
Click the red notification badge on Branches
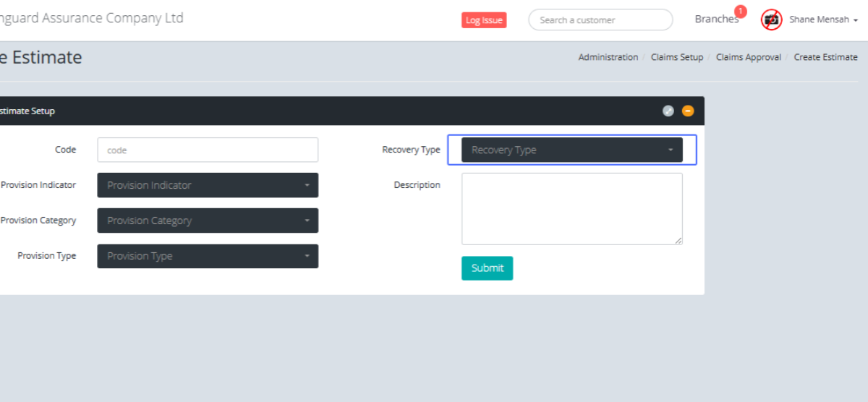(x=740, y=11)
